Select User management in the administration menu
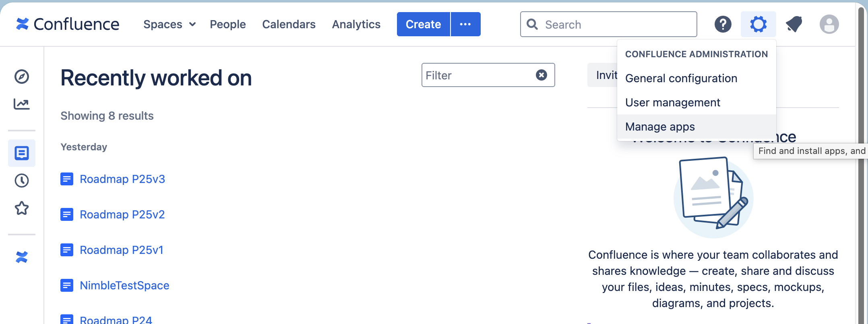 [672, 102]
